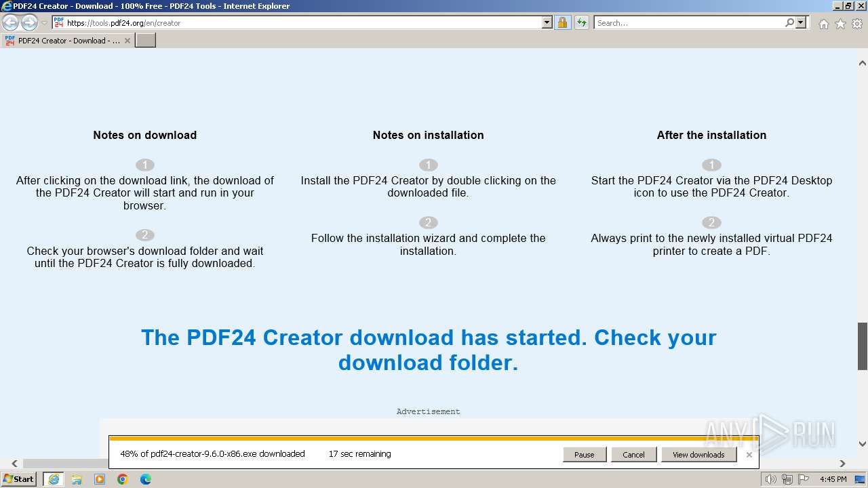
Task: Open the Home page icon
Action: pos(823,24)
